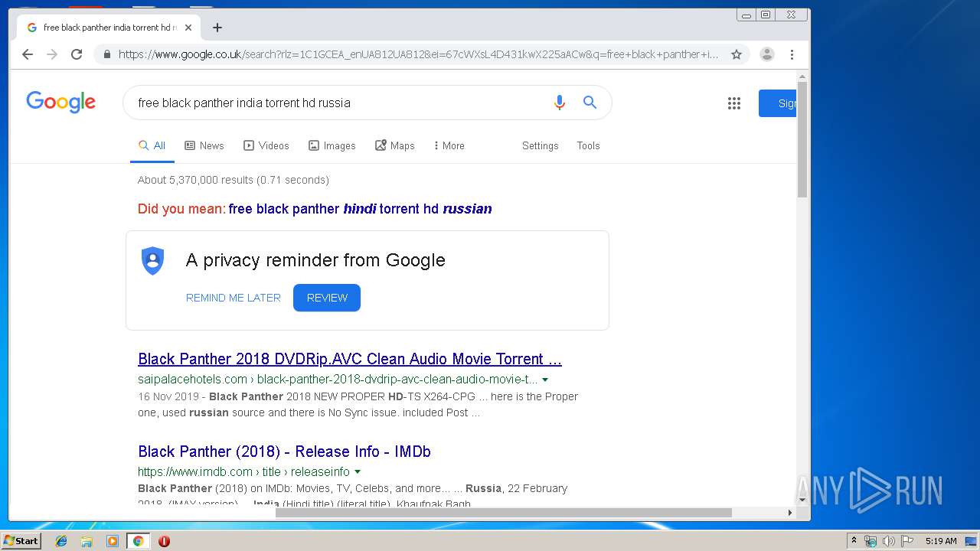Click the 5:19 AM clock
The image size is (980, 551).
(x=941, y=541)
